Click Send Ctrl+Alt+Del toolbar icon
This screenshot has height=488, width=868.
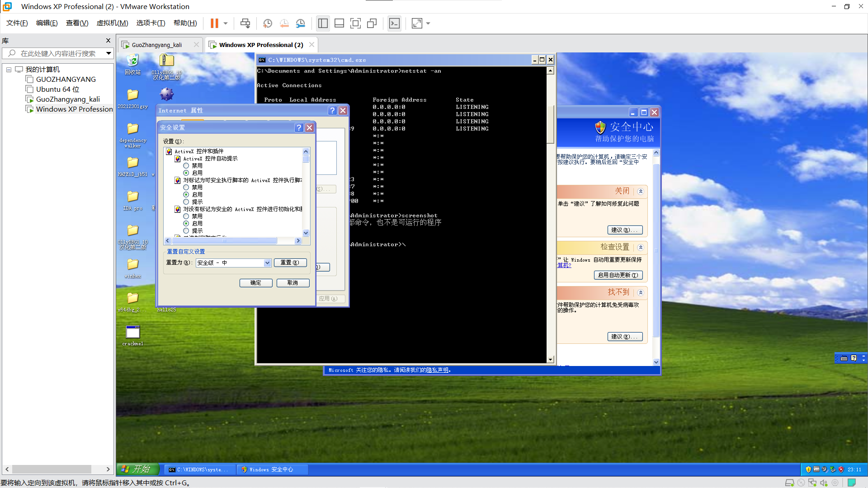tap(245, 23)
